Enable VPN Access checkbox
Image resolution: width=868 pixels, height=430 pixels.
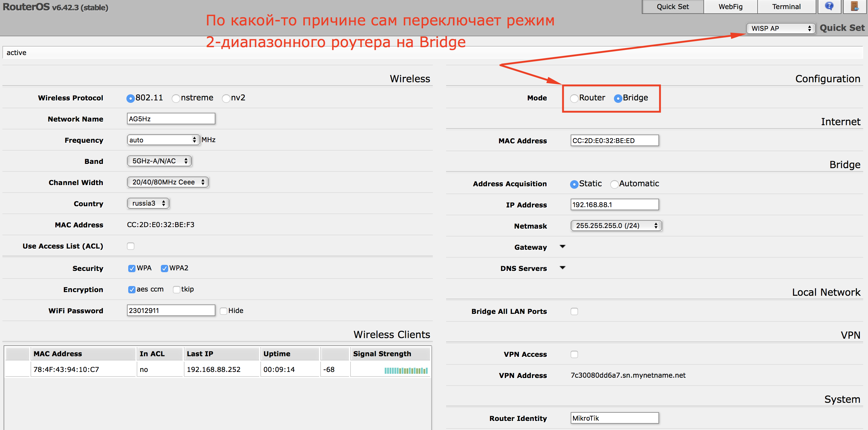574,354
